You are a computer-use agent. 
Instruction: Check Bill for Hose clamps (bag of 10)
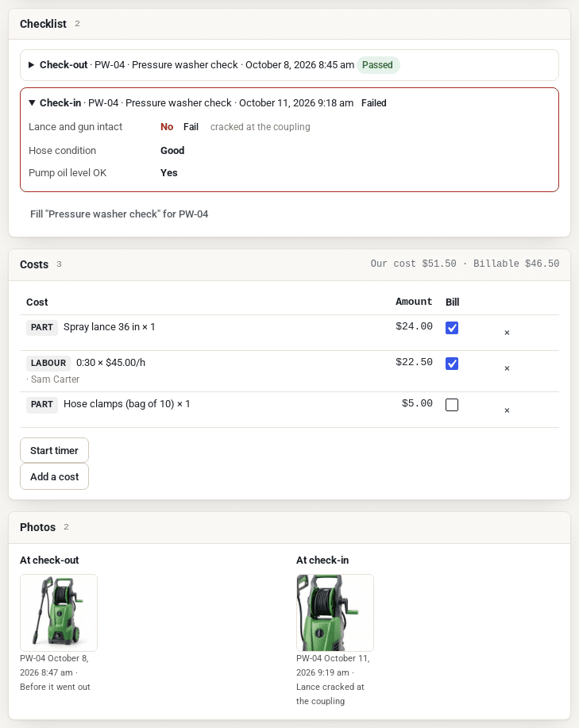click(452, 405)
